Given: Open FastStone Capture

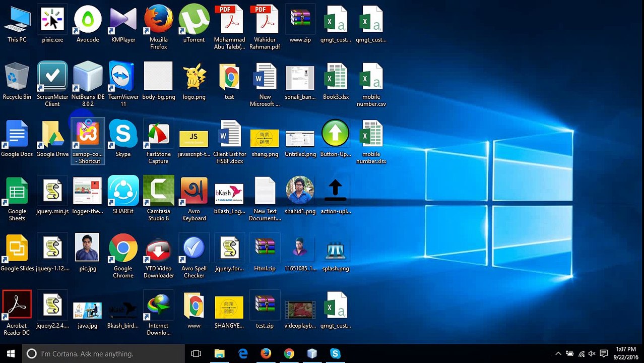Looking at the screenshot, I should pos(158,142).
